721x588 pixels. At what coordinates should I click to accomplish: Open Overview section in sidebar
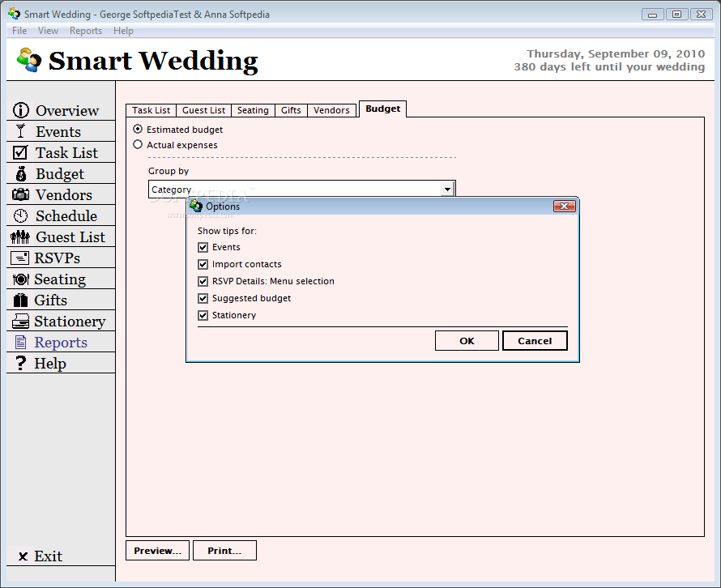coord(67,110)
